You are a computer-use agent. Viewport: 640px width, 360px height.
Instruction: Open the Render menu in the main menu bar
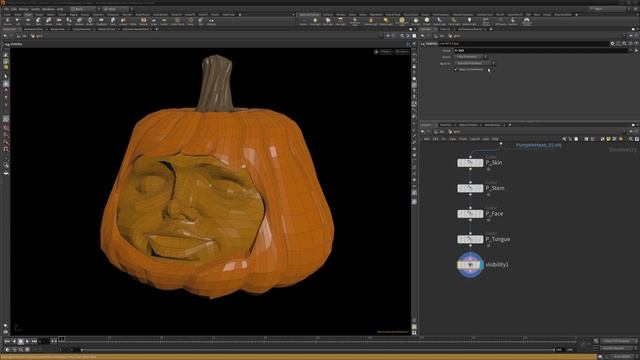click(x=24, y=9)
